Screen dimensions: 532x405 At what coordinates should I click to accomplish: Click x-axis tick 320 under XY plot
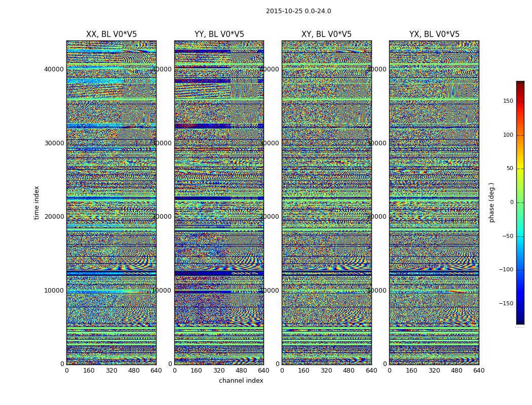coord(326,371)
